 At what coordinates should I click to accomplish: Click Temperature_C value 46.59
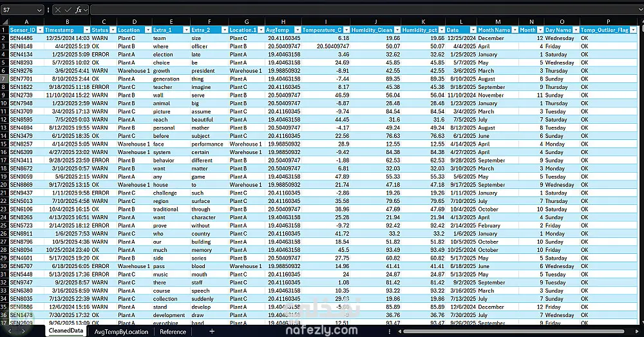326,95
